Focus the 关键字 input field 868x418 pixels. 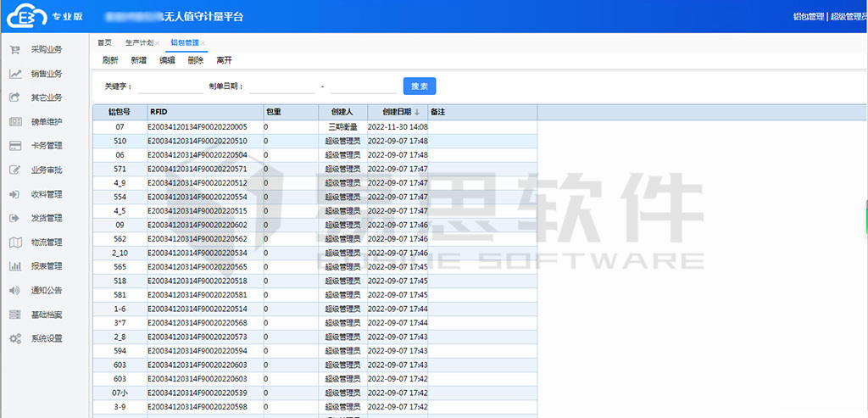[x=169, y=86]
